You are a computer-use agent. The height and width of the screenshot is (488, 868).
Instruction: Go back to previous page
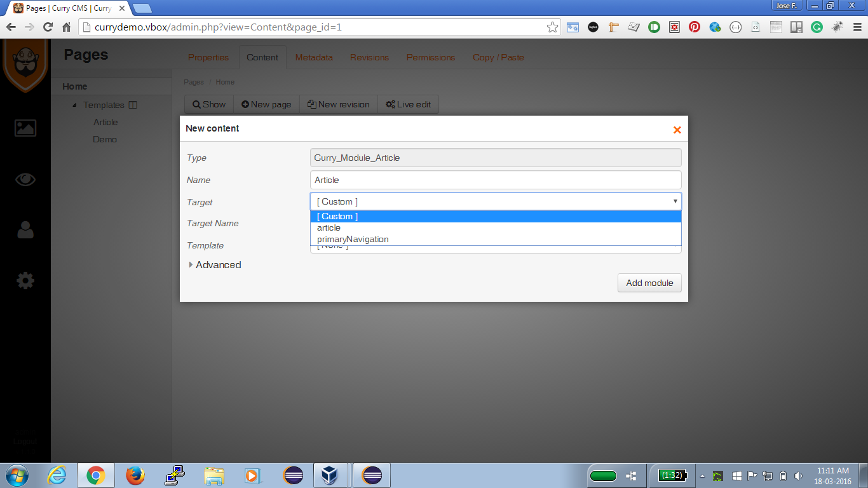click(x=11, y=27)
